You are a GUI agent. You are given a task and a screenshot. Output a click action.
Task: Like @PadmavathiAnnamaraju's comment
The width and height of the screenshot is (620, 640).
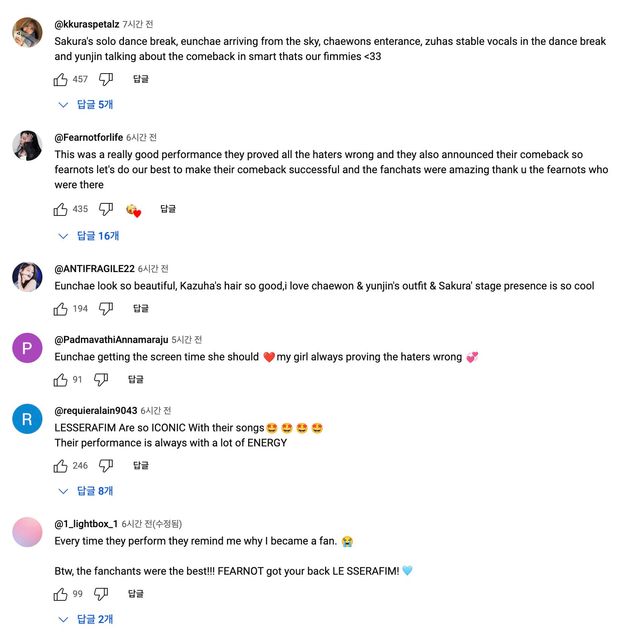pyautogui.click(x=61, y=380)
